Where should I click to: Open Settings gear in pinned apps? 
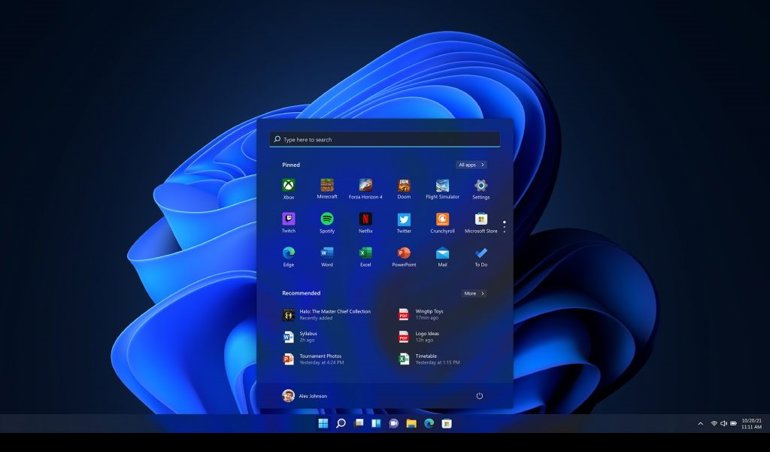tap(481, 186)
